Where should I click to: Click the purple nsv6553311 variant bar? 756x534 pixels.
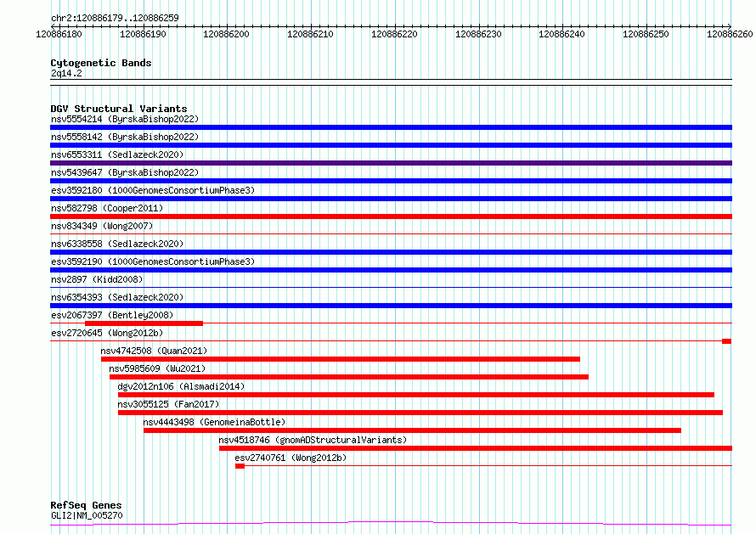(391, 163)
